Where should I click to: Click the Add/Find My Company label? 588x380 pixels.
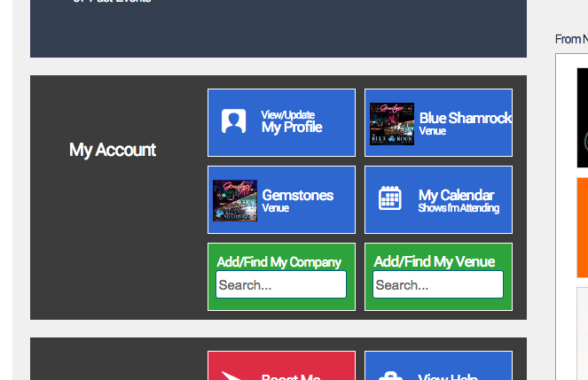coord(278,261)
